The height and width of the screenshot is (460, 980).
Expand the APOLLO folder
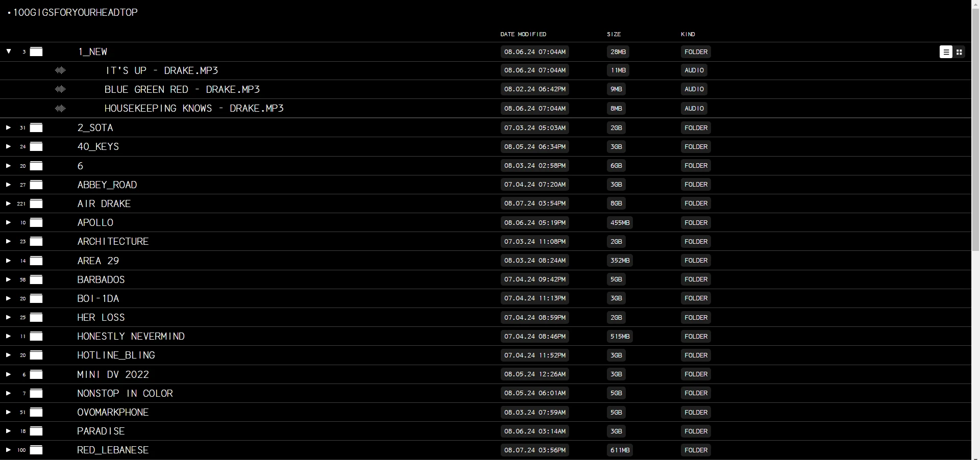[x=8, y=222]
